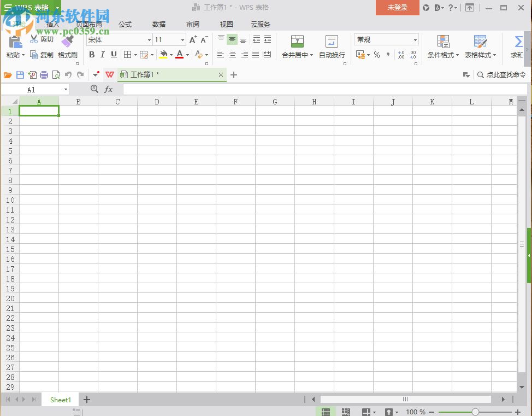The image size is (532, 416).
Task: Click the zoom slider handle
Action: [475, 412]
